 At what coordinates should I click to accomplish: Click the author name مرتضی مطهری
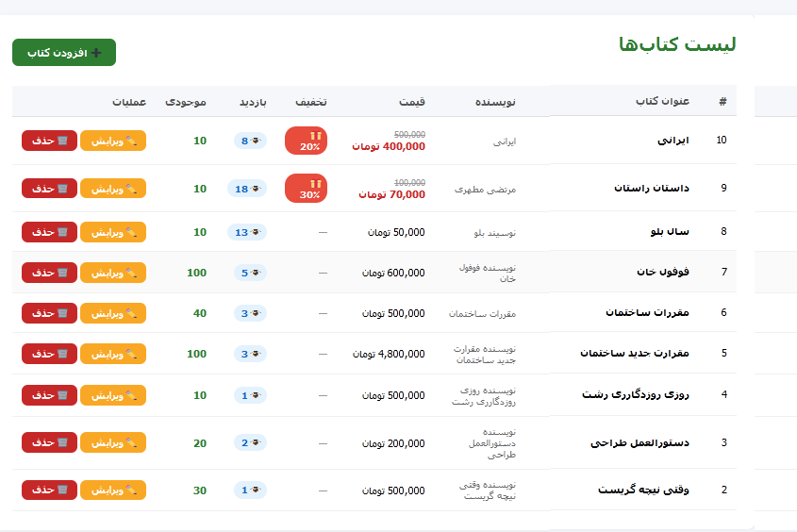tap(485, 190)
